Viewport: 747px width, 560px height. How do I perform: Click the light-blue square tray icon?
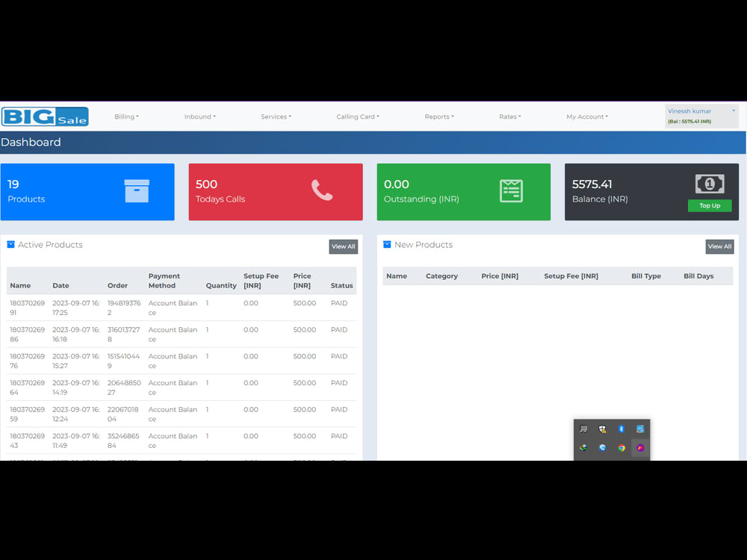(x=640, y=429)
